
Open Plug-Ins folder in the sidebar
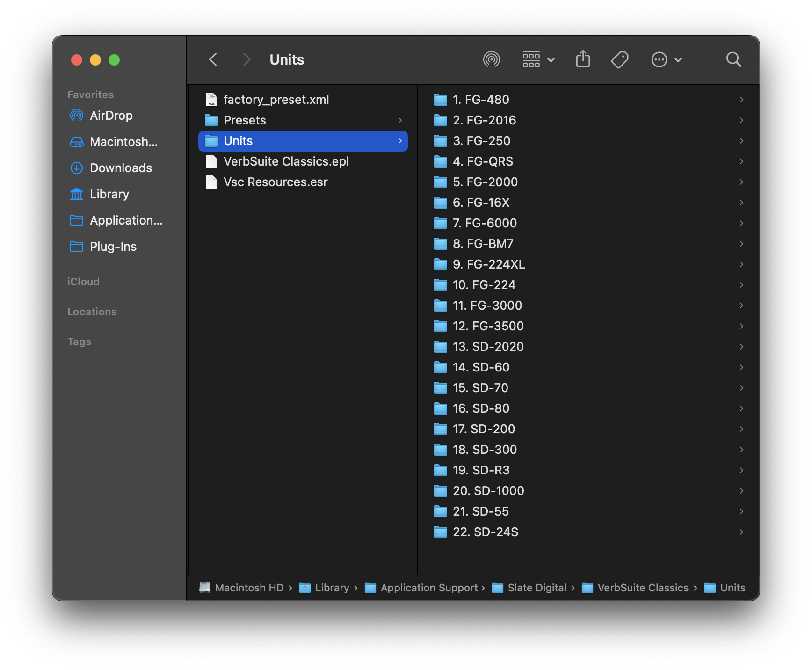coord(103,247)
